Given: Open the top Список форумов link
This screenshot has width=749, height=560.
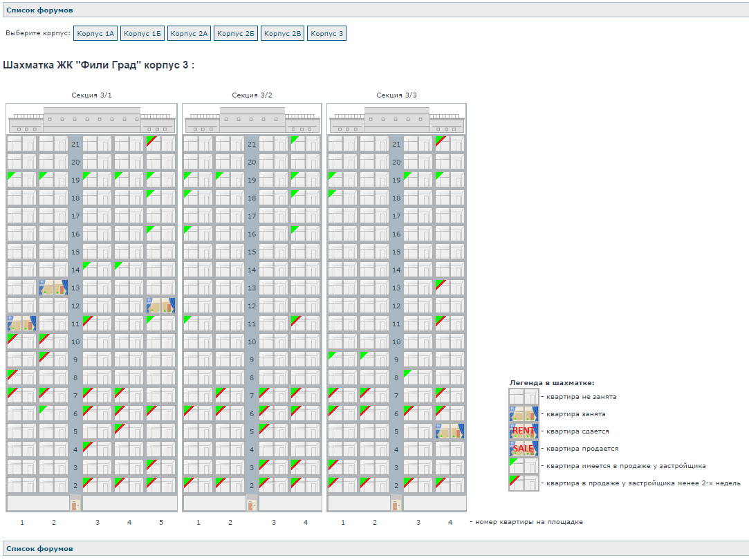Looking at the screenshot, I should (x=39, y=10).
